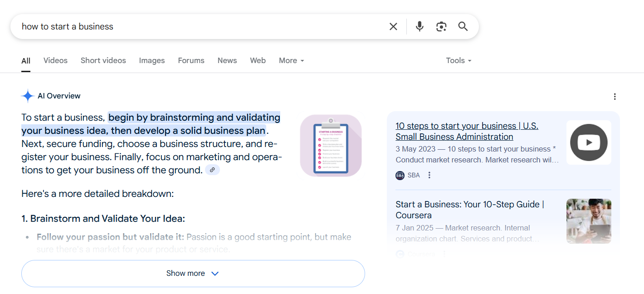Click the AI Overview sparkle icon
The image size is (644, 294).
[x=27, y=96]
